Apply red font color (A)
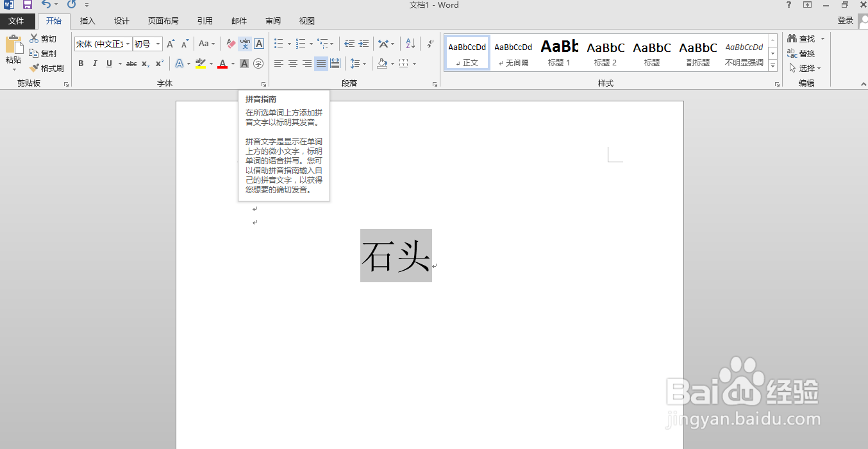 tap(222, 64)
